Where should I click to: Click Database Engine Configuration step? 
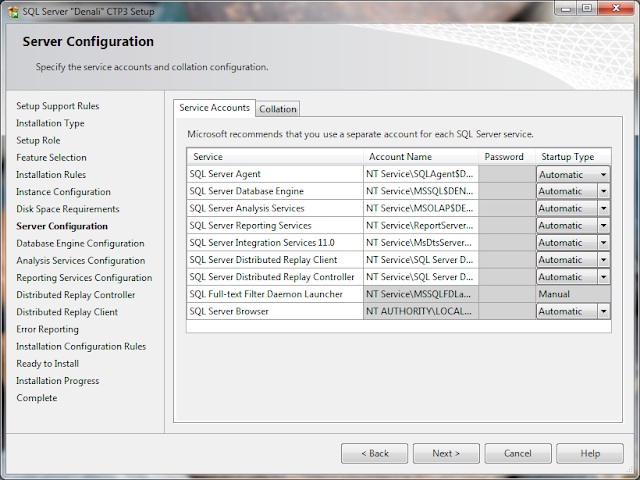pyautogui.click(x=80, y=243)
